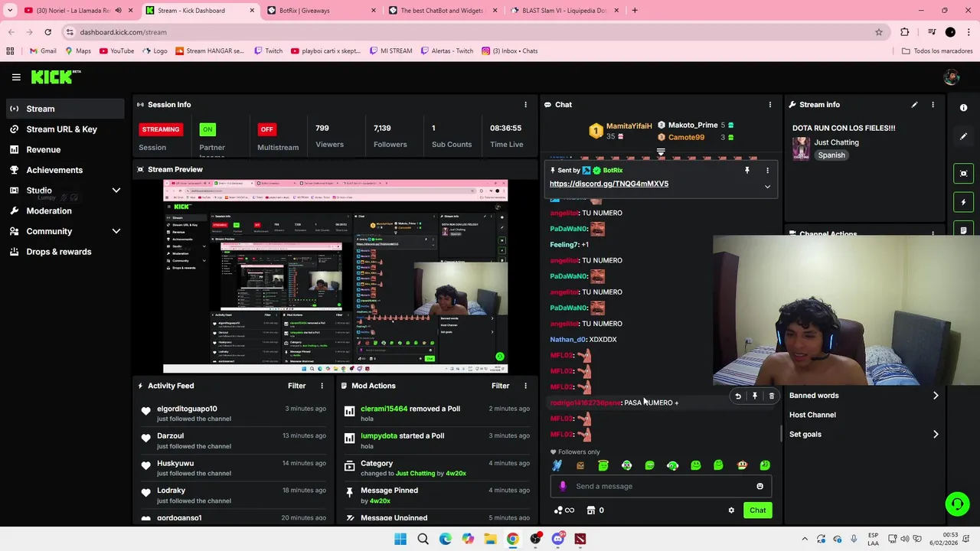Open emoji picker in message box
980x551 pixels.
(x=759, y=486)
